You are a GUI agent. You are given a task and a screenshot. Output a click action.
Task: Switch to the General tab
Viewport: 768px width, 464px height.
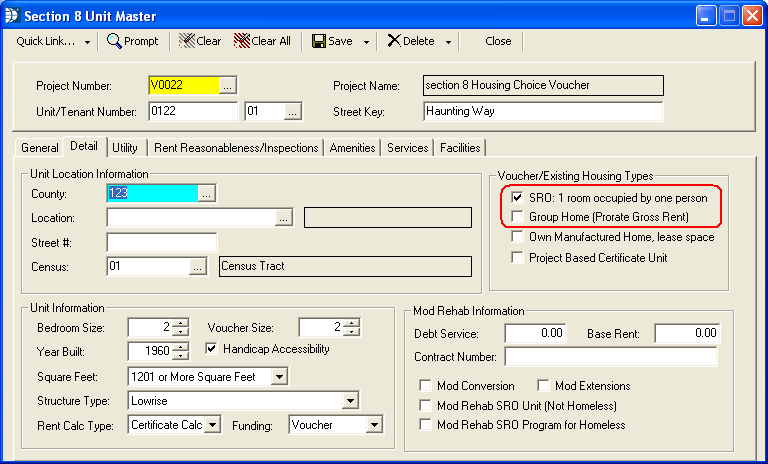point(40,148)
